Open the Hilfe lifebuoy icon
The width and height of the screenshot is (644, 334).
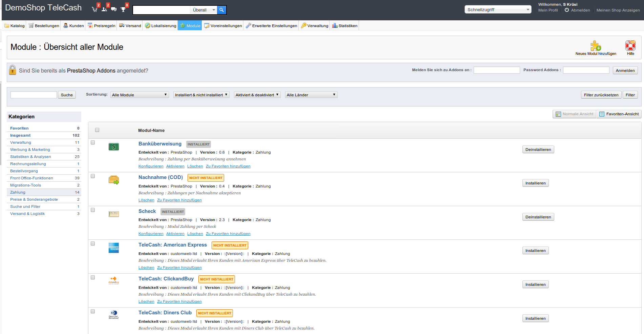[x=630, y=46]
